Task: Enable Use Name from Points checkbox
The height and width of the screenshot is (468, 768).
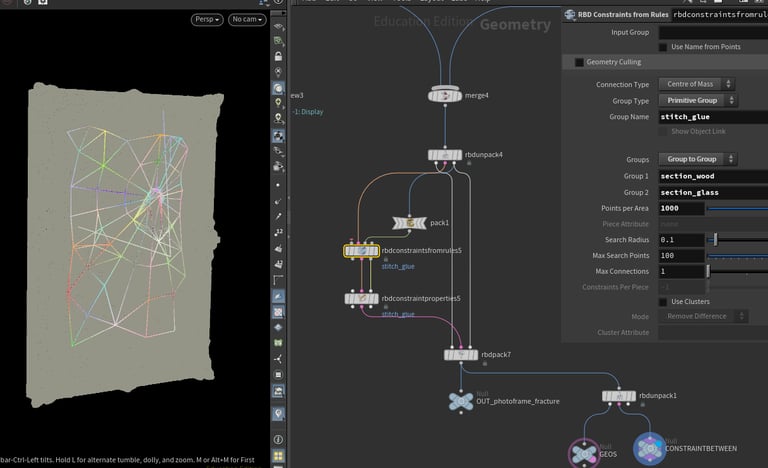Action: point(663,47)
